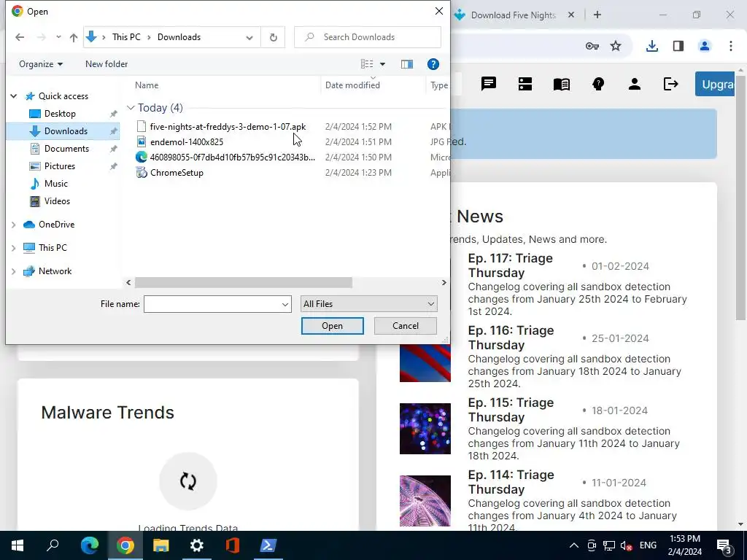The image size is (747, 560).
Task: Open Ep. 117: Triage Thursday article
Action: [x=510, y=265]
